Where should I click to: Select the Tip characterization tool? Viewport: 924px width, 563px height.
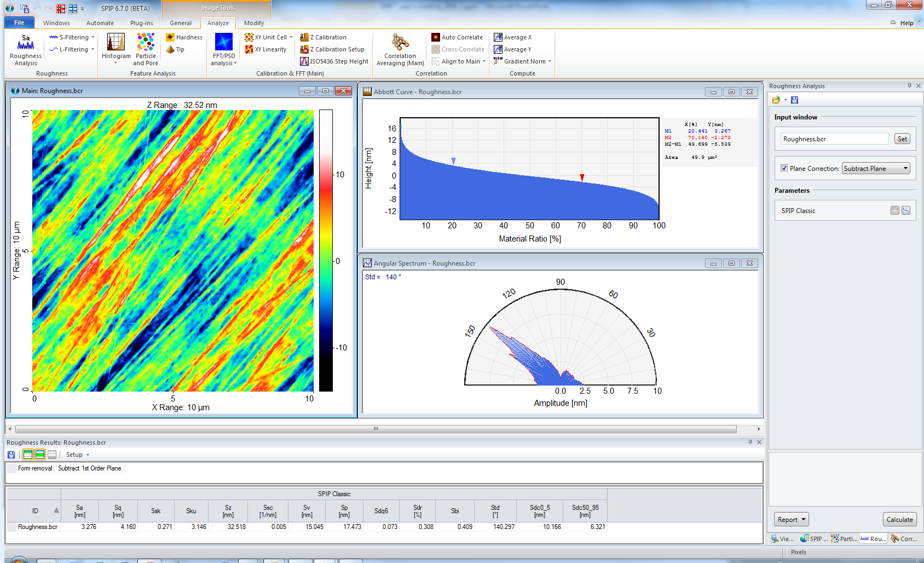click(x=175, y=49)
